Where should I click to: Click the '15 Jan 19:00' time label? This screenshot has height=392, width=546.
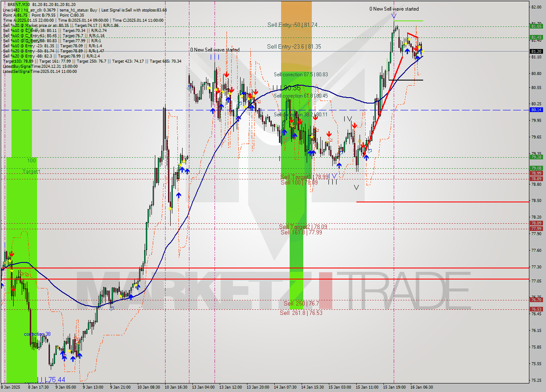point(394,387)
